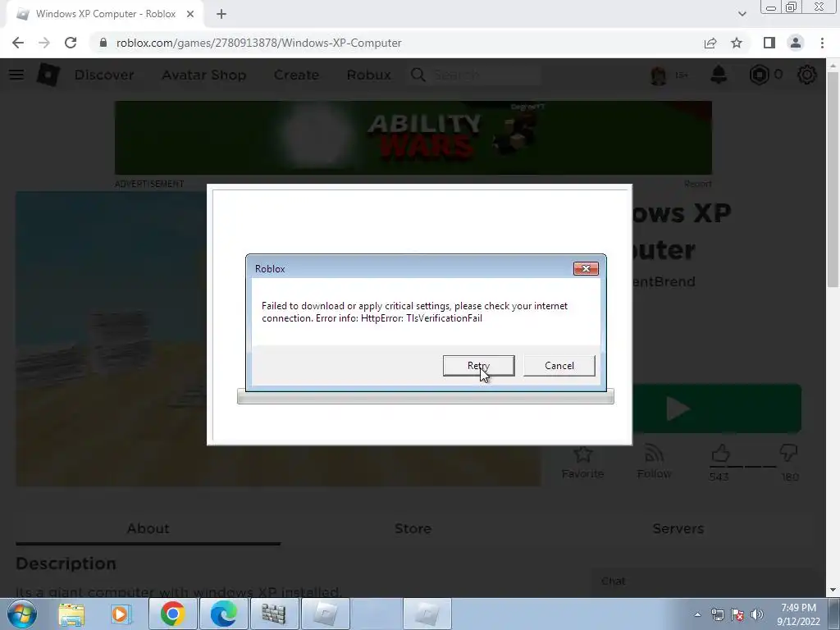Click the volume speaker tray icon

point(757,614)
